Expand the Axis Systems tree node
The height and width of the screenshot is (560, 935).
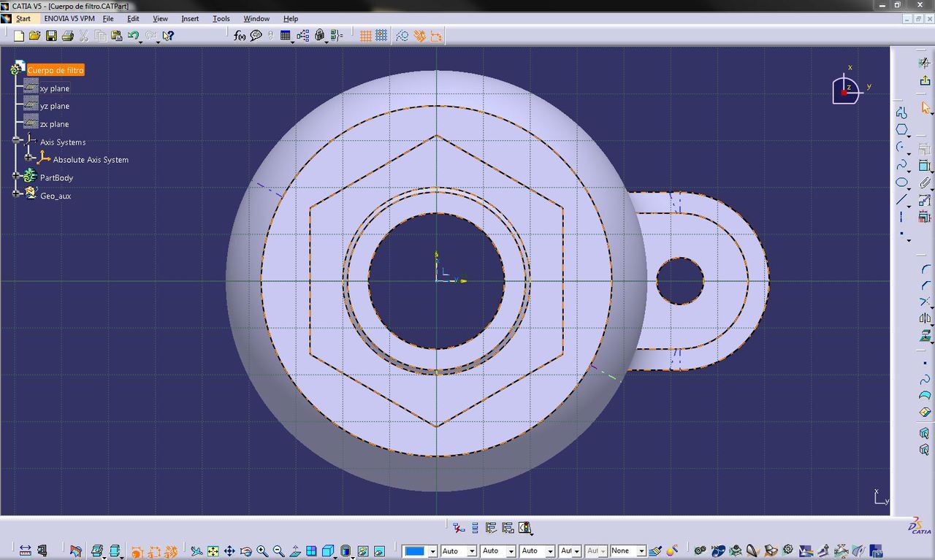pos(16,140)
